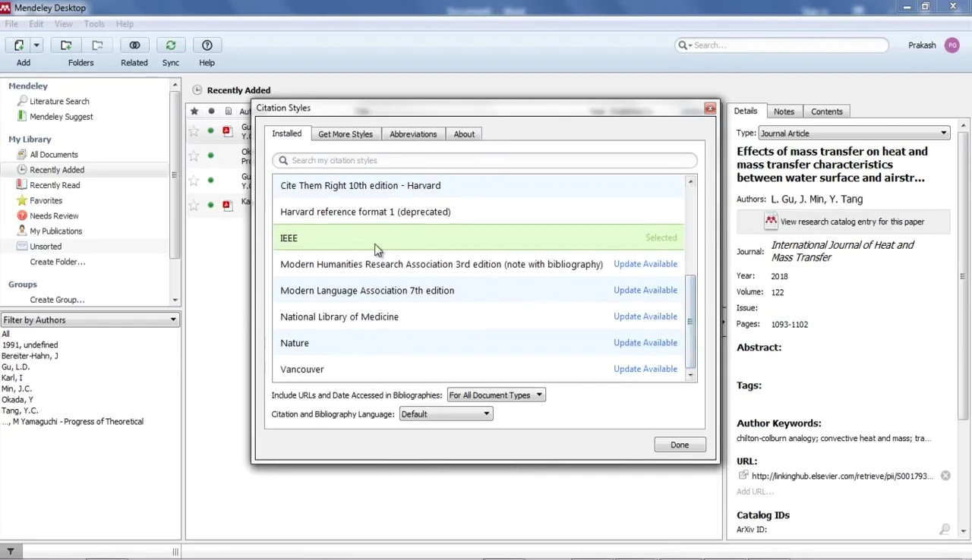Open the Help toolbar icon
This screenshot has width=972, height=560.
pyautogui.click(x=207, y=46)
